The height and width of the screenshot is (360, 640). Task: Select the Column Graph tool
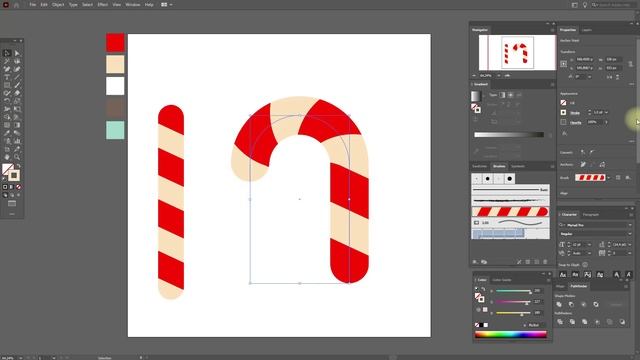[x=17, y=141]
